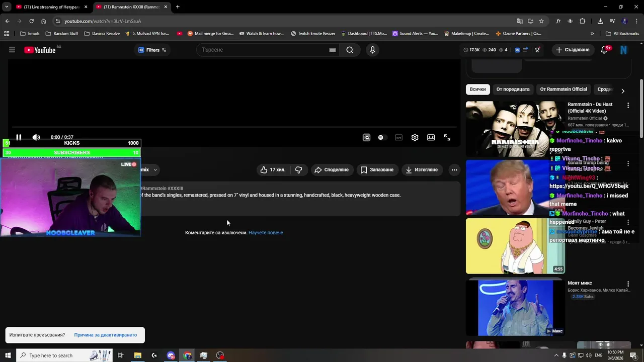Click the Споделяне share button
This screenshot has width=644, height=362.
click(x=332, y=170)
